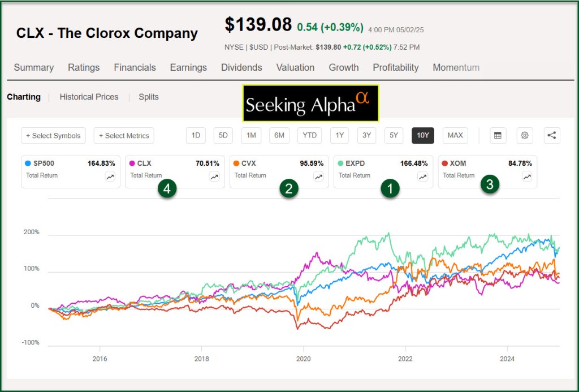Click trend icon on SP500 card

coord(110,176)
